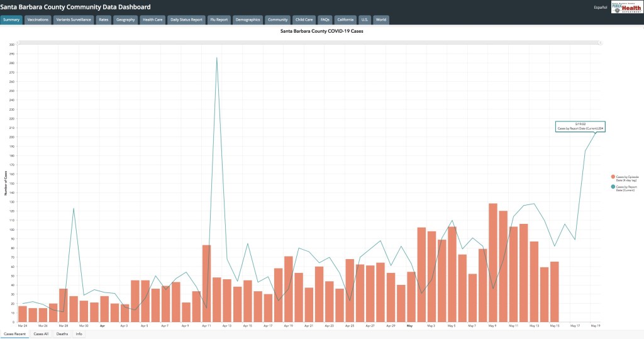Screen dimensions: 644x339
Task: Toggle the Cases by Report Date legend marker
Action: (613, 187)
